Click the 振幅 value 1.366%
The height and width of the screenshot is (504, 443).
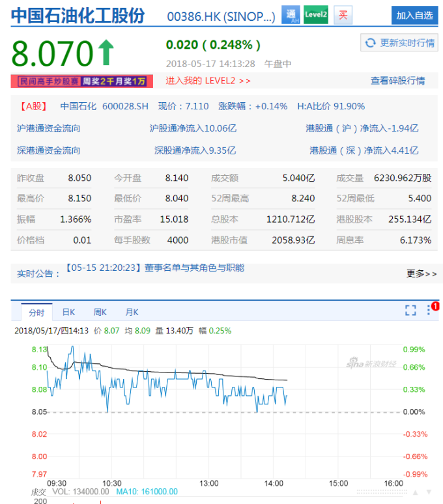pyautogui.click(x=76, y=219)
